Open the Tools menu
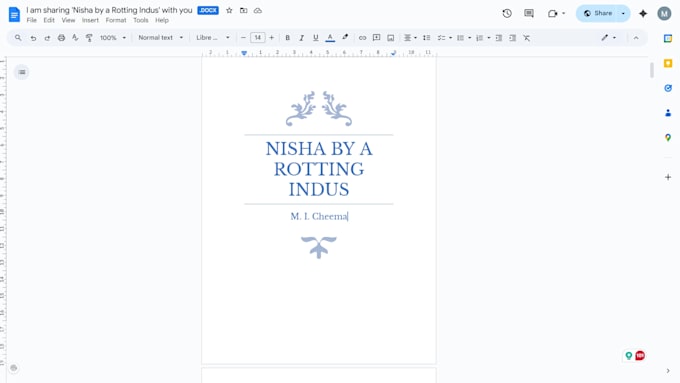The width and height of the screenshot is (680, 383). pyautogui.click(x=141, y=20)
